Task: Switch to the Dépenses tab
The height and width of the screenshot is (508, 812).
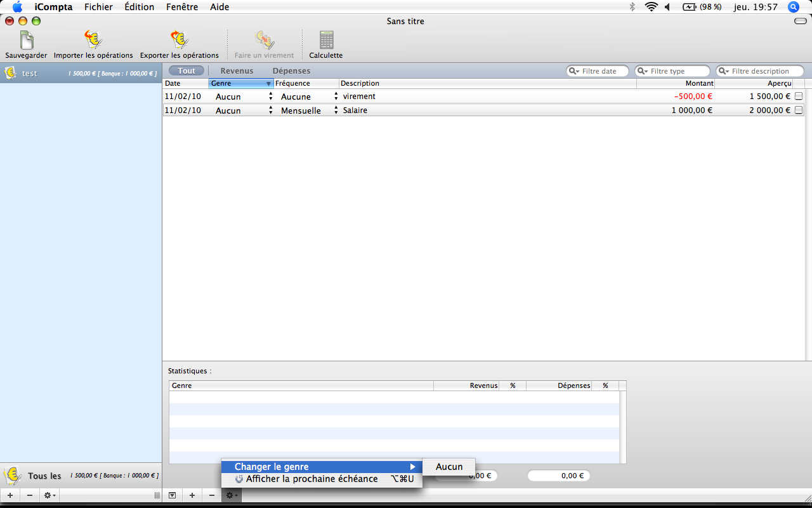Action: click(x=291, y=71)
